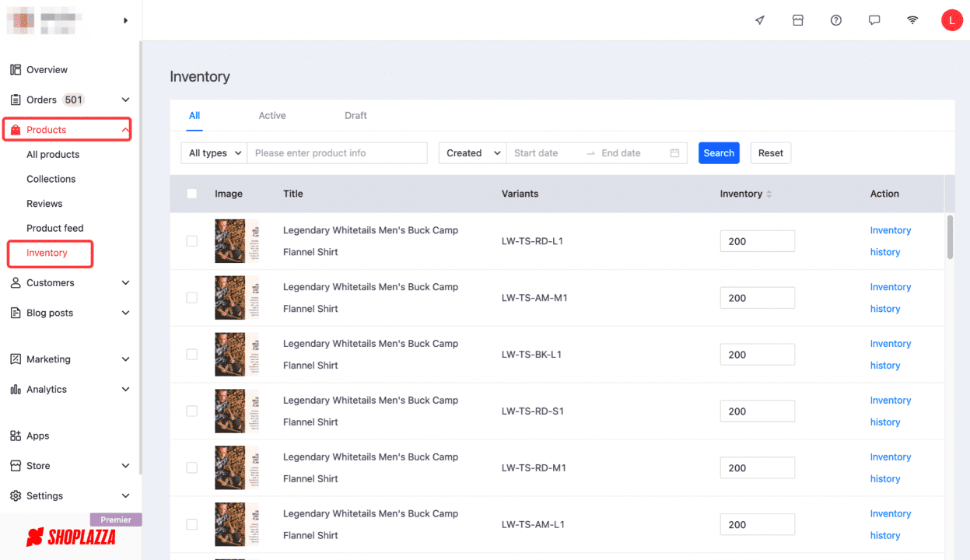970x560 pixels.
Task: Open All products in sidebar
Action: coord(53,155)
